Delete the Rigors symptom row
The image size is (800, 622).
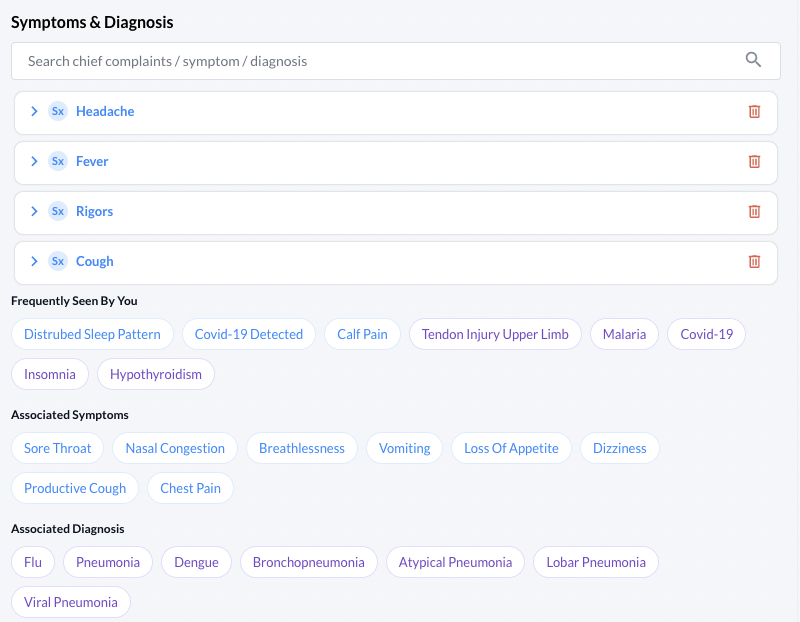coord(754,211)
